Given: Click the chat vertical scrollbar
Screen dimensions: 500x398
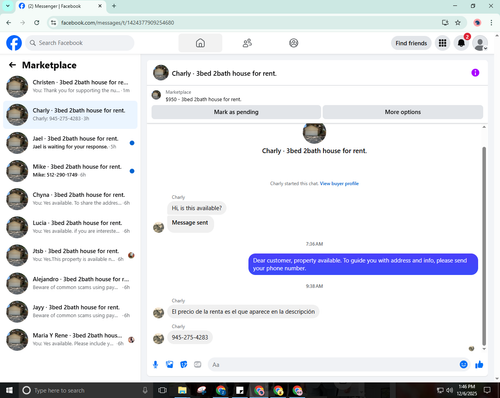Looking at the screenshot, I should point(484,246).
